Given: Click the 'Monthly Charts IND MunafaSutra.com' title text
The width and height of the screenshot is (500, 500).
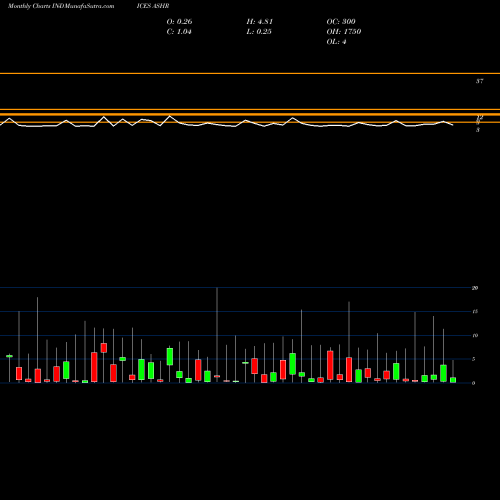Looking at the screenshot, I should tap(61, 6).
